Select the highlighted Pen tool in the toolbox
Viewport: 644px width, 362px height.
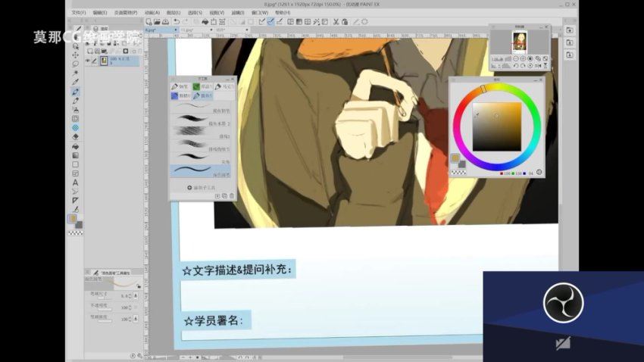tap(75, 92)
